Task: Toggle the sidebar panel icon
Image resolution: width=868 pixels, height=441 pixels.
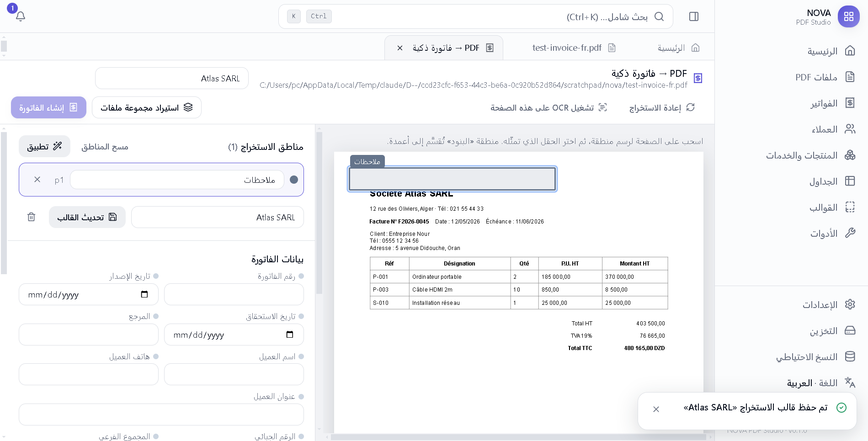Action: pyautogui.click(x=693, y=16)
